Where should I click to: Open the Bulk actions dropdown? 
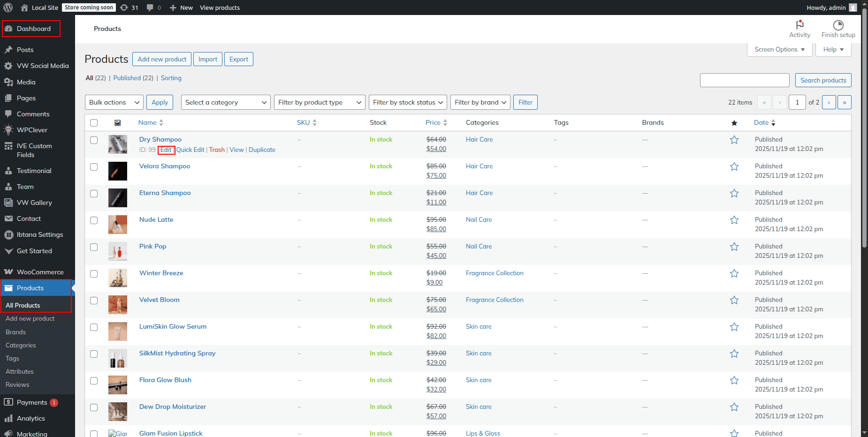(114, 102)
